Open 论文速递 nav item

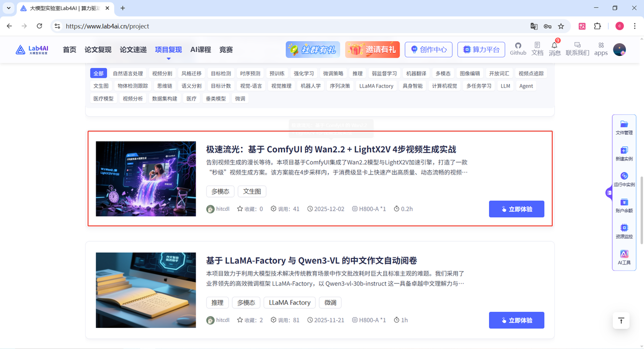click(x=133, y=49)
